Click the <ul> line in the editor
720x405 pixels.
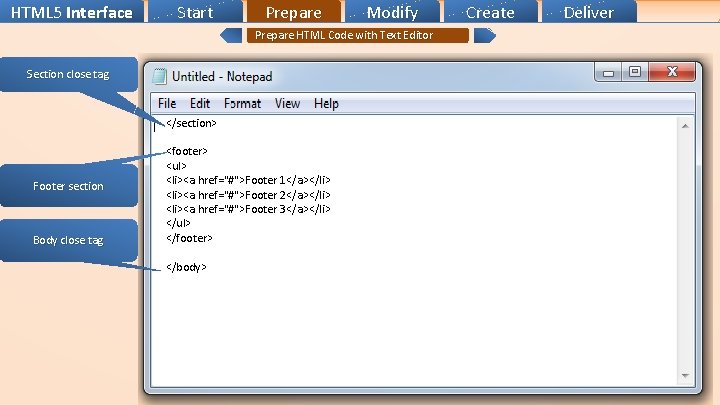(176, 166)
